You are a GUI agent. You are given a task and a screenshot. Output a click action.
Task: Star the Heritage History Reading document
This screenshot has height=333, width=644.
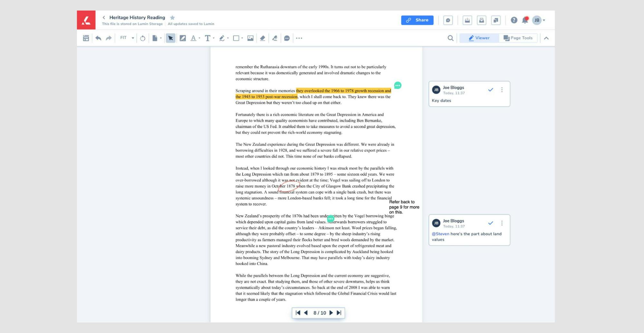tap(172, 18)
